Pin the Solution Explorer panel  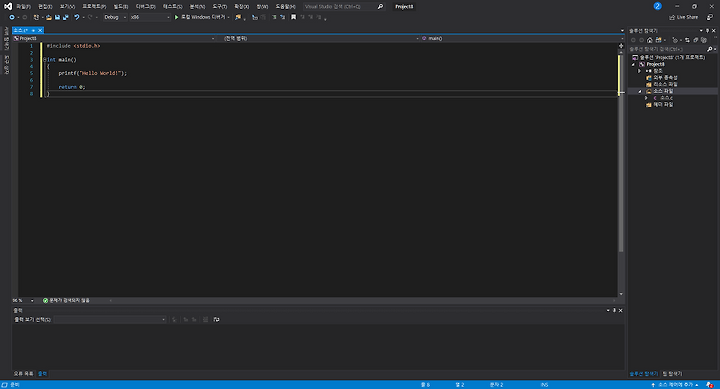[707, 31]
